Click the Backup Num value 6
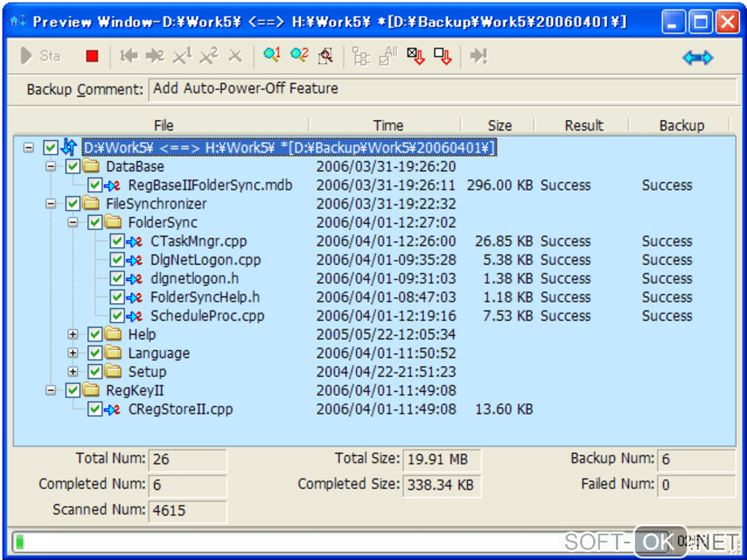This screenshot has width=747, height=560. [696, 459]
